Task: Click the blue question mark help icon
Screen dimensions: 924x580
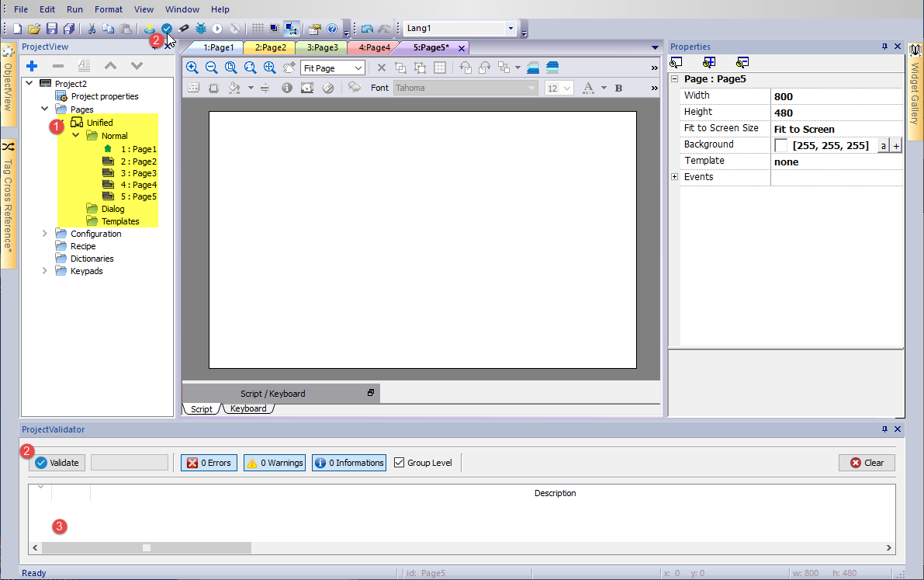Action: point(332,29)
